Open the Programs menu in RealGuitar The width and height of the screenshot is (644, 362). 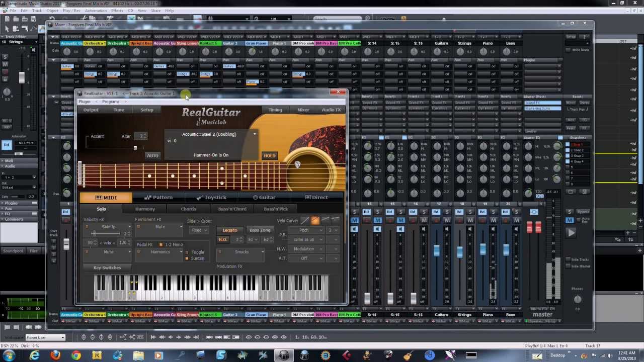pyautogui.click(x=110, y=102)
